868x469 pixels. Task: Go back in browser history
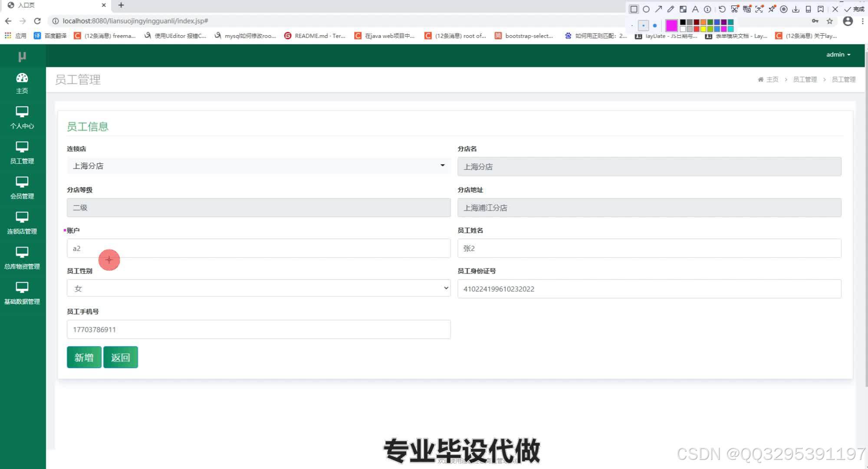[x=8, y=21]
